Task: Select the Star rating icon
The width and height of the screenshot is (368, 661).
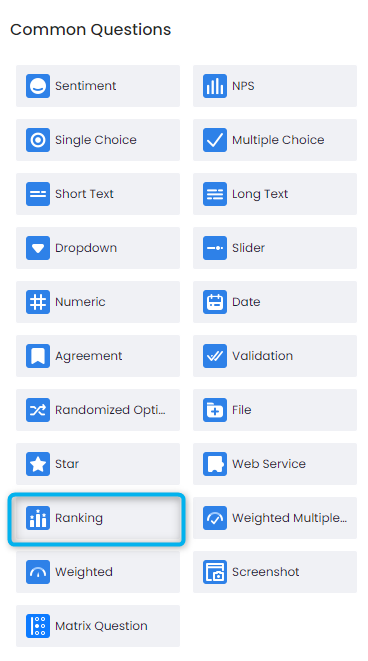Action: click(x=38, y=464)
